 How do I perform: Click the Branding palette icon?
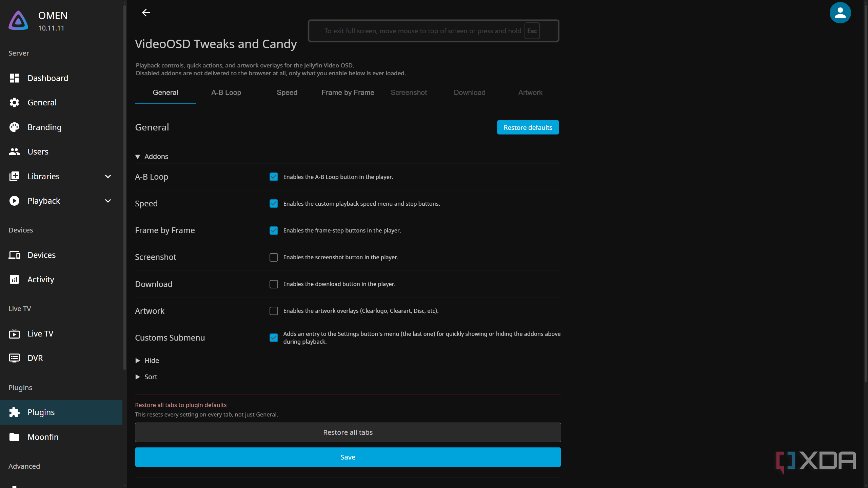click(14, 127)
